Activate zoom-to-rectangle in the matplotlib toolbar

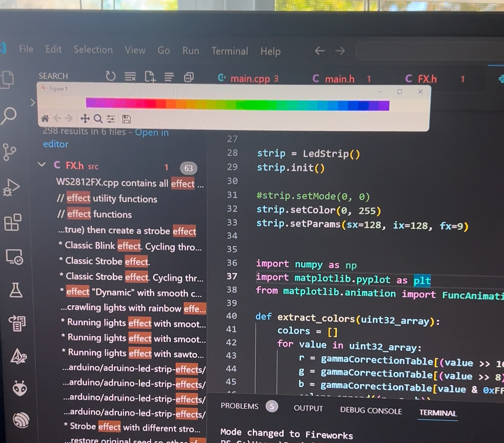point(98,118)
